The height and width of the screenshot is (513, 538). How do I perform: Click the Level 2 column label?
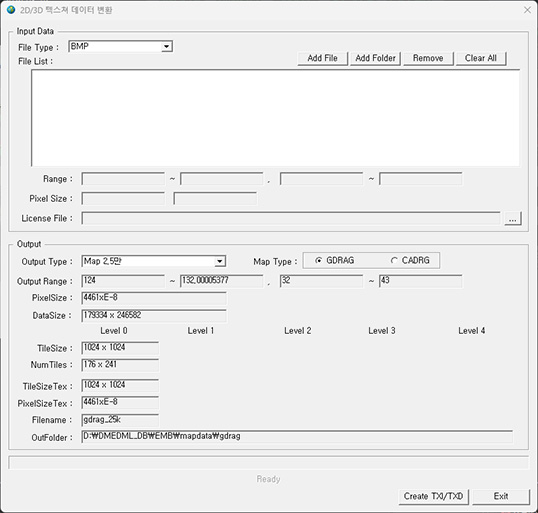297,331
